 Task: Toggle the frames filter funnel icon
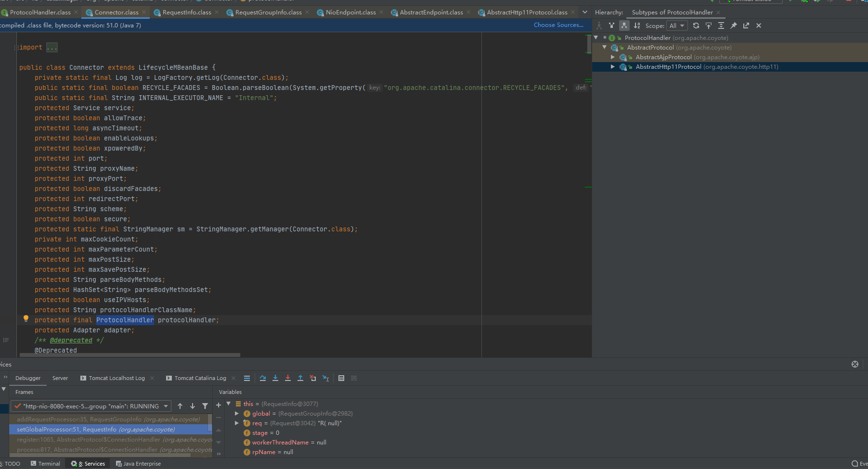(x=205, y=406)
